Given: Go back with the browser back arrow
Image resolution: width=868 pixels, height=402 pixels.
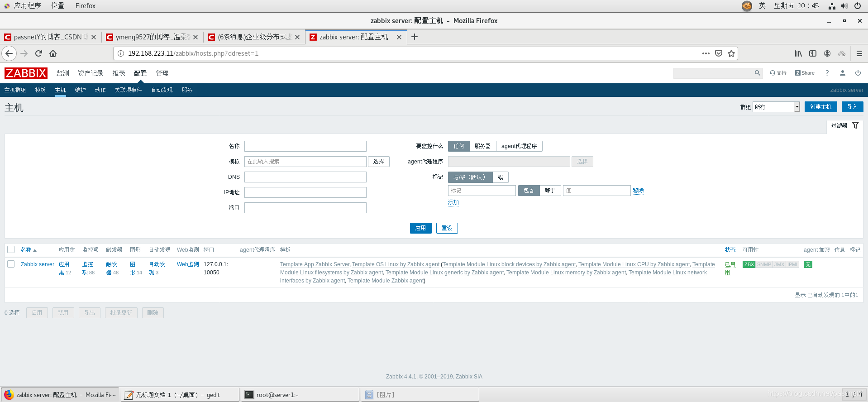Looking at the screenshot, I should pyautogui.click(x=9, y=53).
